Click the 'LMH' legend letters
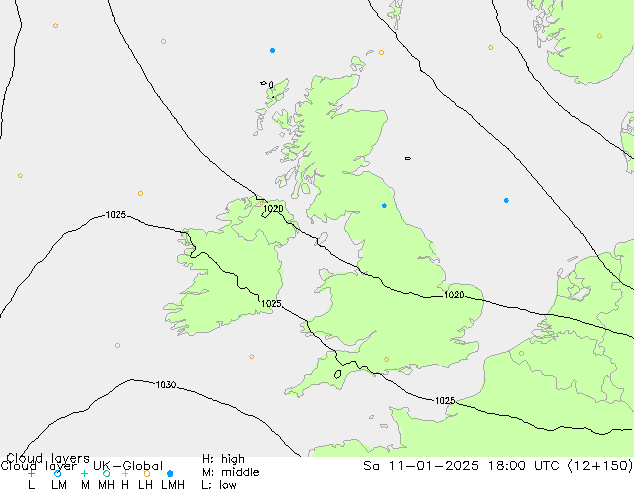Viewport: 634px width, 490px height. coord(173,485)
